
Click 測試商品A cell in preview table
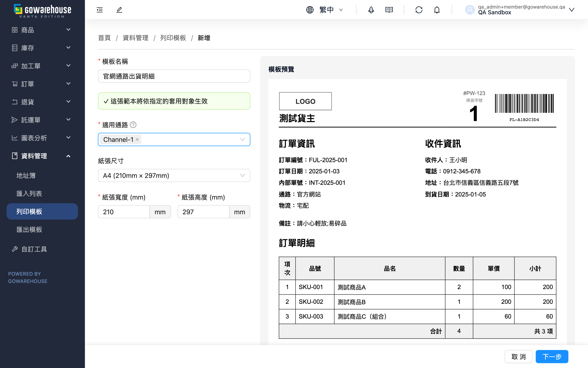tap(390, 287)
